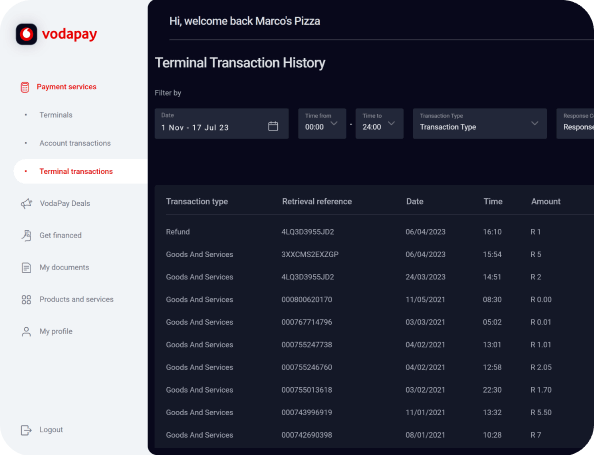Click the Date range field
This screenshot has width=594, height=456.
pyautogui.click(x=222, y=123)
